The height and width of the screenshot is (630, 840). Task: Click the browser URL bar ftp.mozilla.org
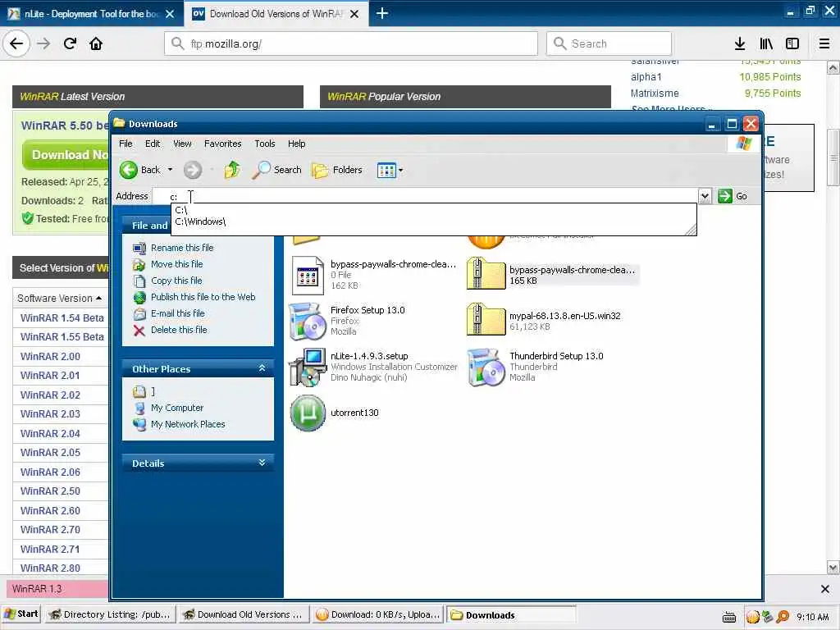(x=351, y=43)
